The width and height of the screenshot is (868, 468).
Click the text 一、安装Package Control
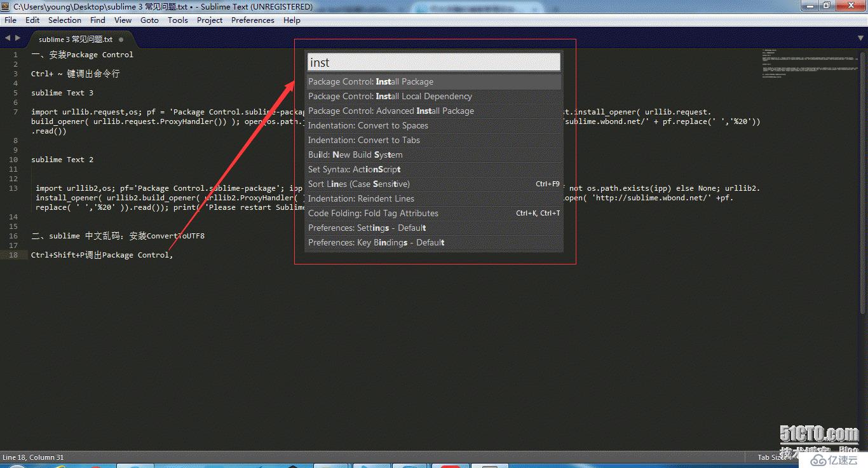[82, 55]
